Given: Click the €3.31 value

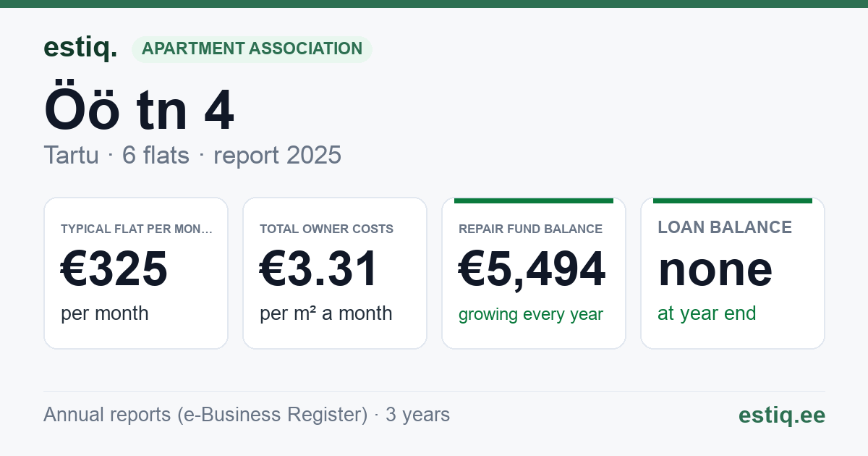Looking at the screenshot, I should 319,269.
